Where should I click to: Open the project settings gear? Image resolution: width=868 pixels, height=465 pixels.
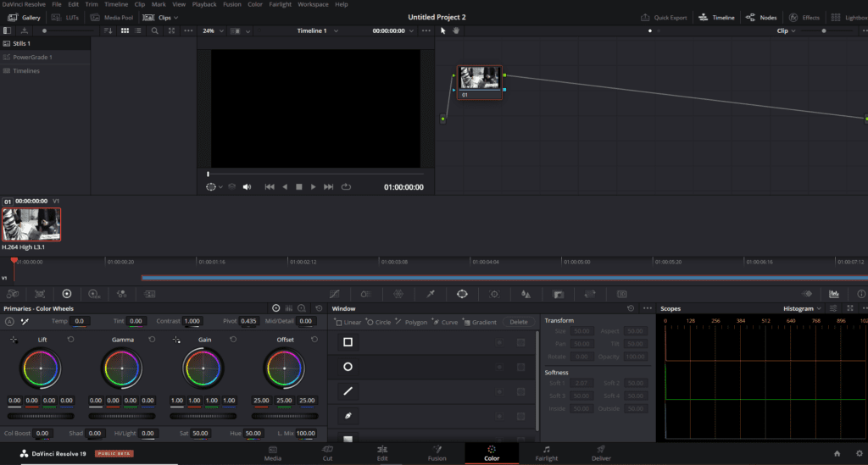click(x=860, y=453)
